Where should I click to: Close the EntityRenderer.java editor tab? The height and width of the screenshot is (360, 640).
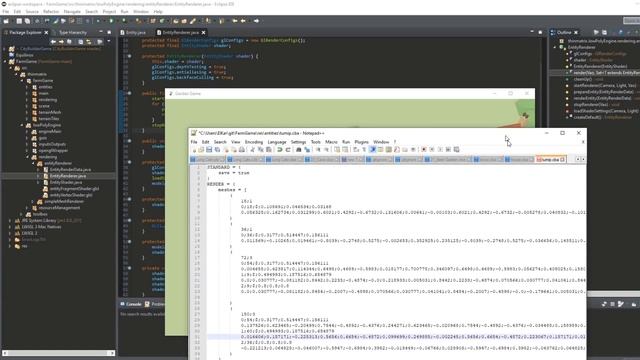pos(203,32)
